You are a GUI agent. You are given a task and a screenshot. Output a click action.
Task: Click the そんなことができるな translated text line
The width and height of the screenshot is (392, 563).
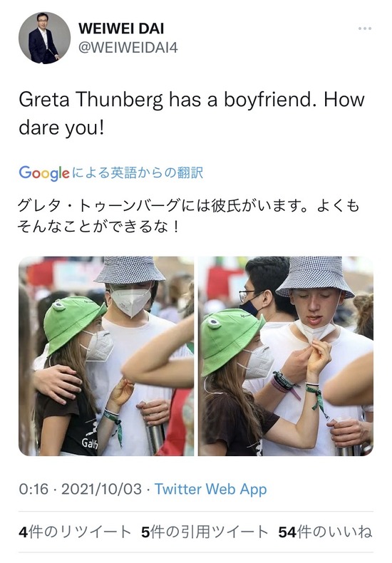(x=98, y=227)
